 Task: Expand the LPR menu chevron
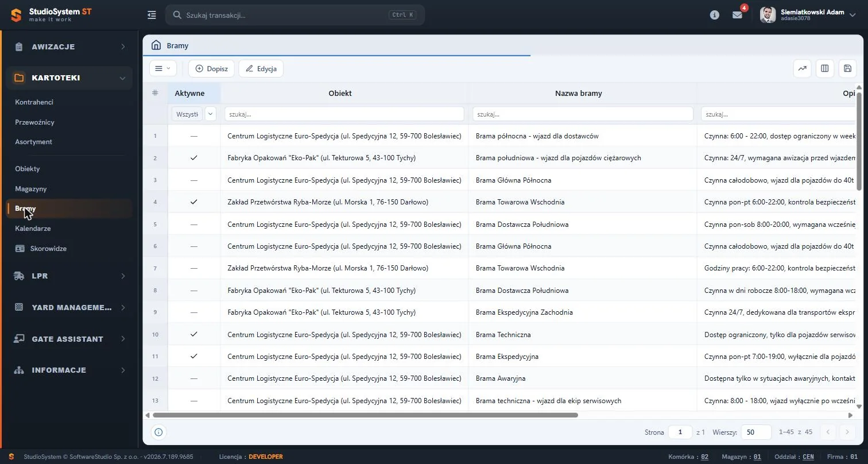[x=123, y=276]
